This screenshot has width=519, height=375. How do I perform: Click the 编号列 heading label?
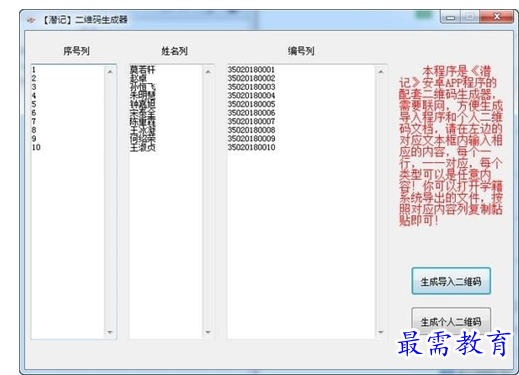pos(301,51)
